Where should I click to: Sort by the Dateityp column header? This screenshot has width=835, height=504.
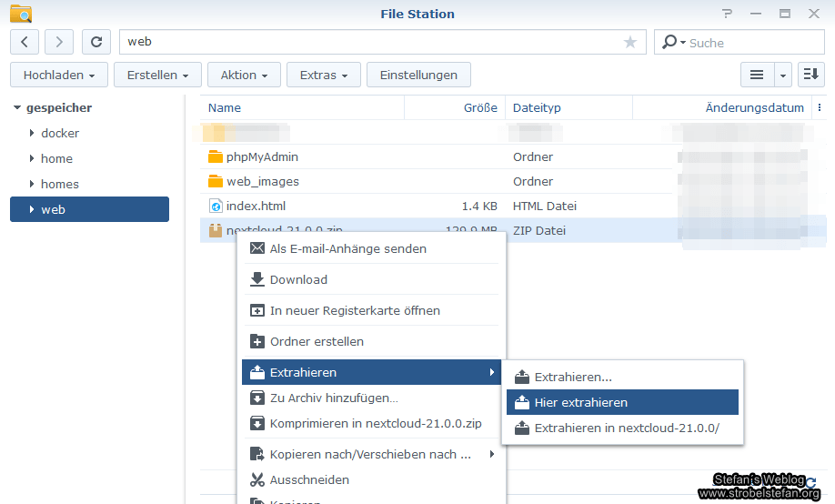click(x=568, y=107)
